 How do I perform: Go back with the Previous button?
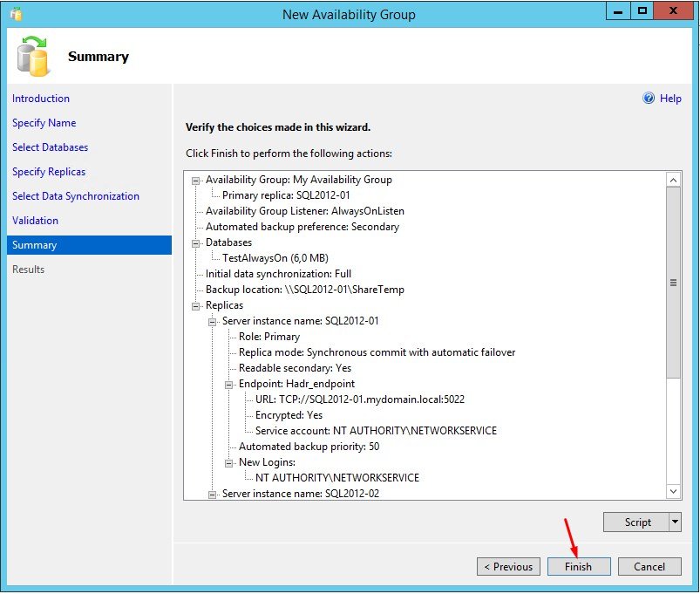(508, 566)
